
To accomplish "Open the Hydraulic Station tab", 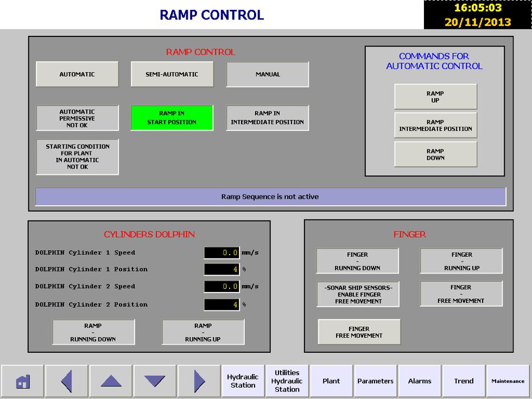I will (243, 381).
